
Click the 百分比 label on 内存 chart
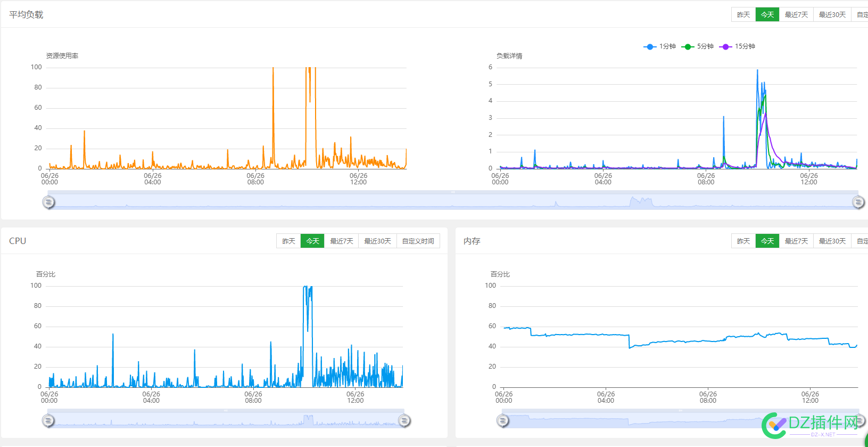tap(500, 274)
